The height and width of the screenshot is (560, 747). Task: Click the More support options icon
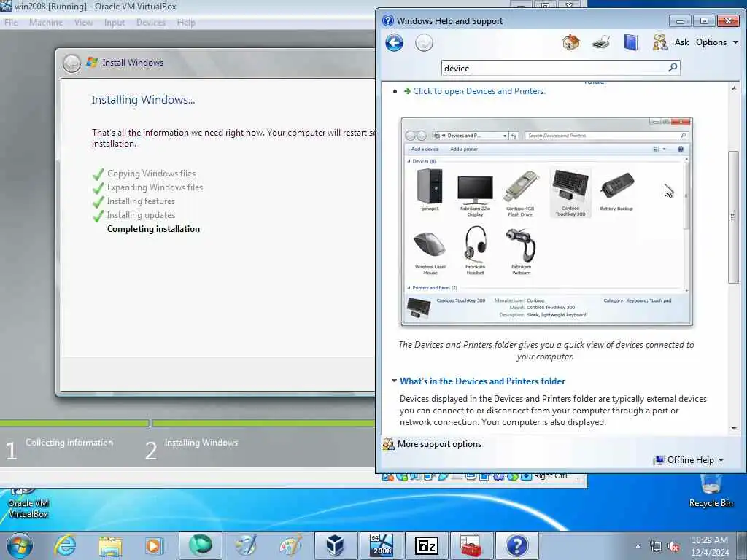[x=388, y=444]
